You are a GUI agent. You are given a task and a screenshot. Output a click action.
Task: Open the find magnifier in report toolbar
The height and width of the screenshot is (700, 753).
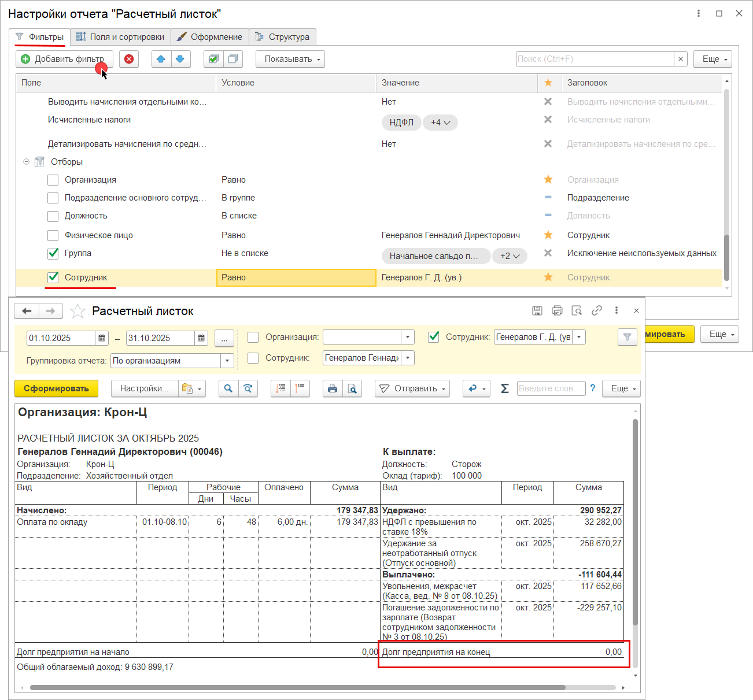click(228, 388)
